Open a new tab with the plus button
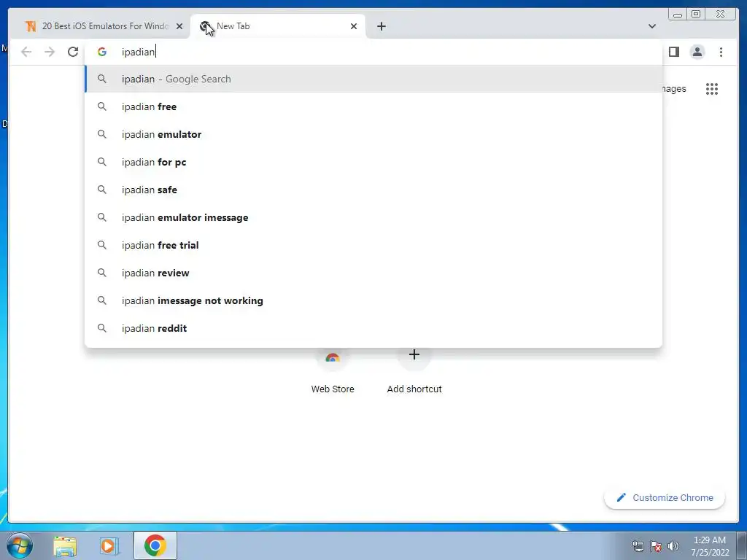This screenshot has height=560, width=747. point(381,26)
